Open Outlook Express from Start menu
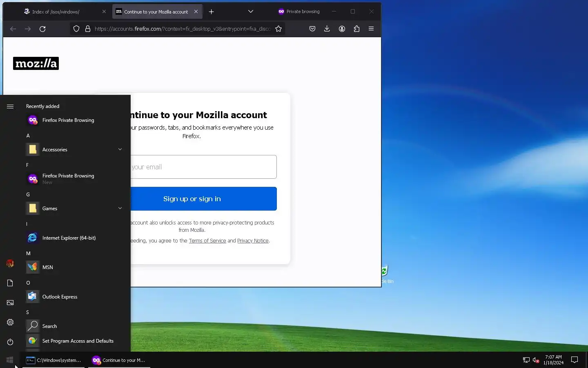 (x=75, y=297)
